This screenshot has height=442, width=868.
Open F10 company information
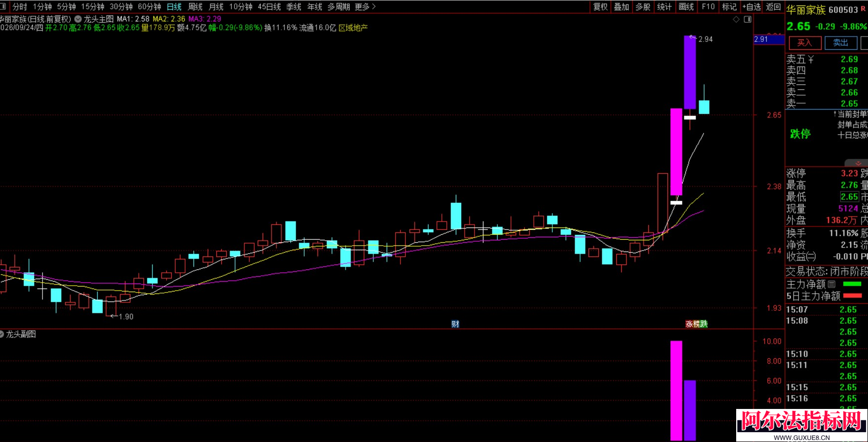pos(708,7)
